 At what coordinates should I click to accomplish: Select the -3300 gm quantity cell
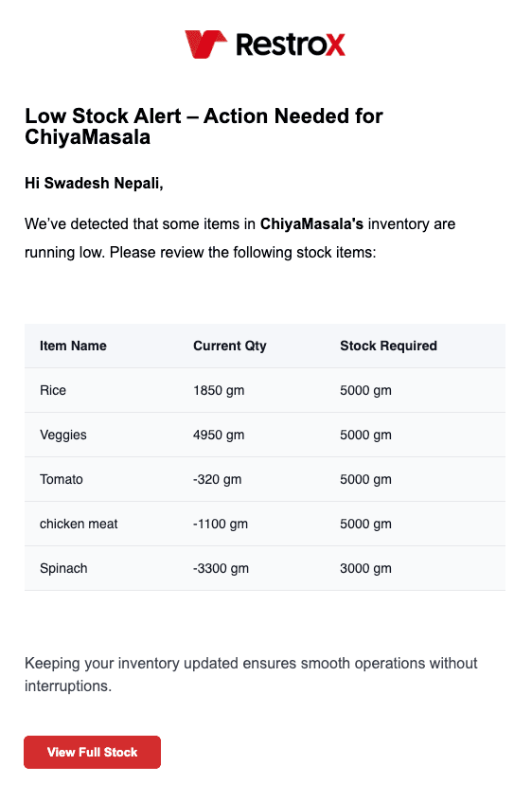point(221,569)
